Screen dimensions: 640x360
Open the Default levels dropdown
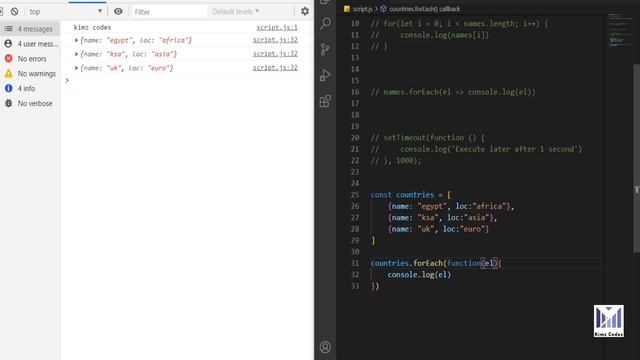(236, 11)
